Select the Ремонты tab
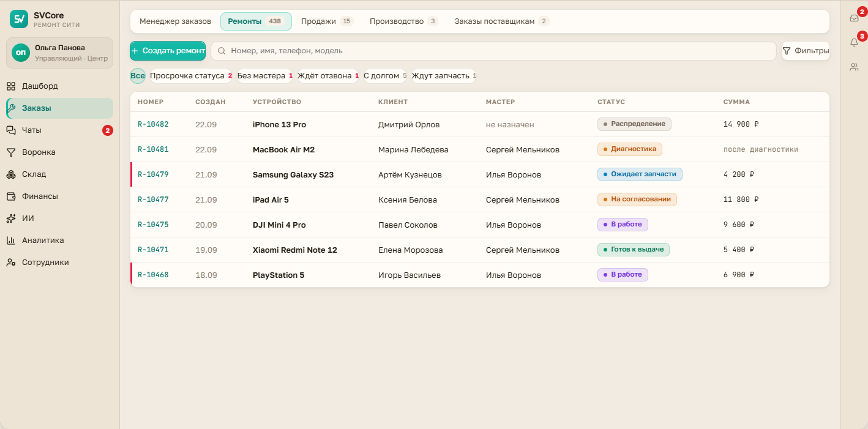The height and width of the screenshot is (429, 868). tap(256, 21)
